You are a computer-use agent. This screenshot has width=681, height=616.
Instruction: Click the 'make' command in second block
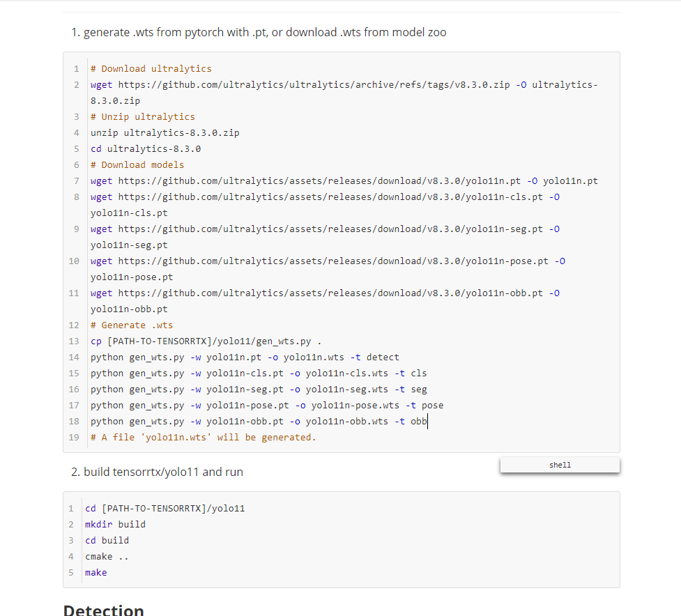(96, 572)
